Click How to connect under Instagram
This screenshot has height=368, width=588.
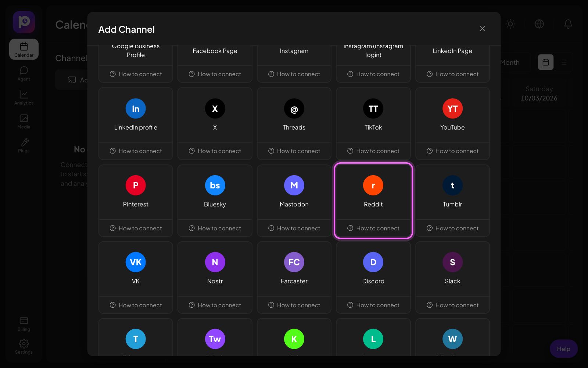click(294, 74)
